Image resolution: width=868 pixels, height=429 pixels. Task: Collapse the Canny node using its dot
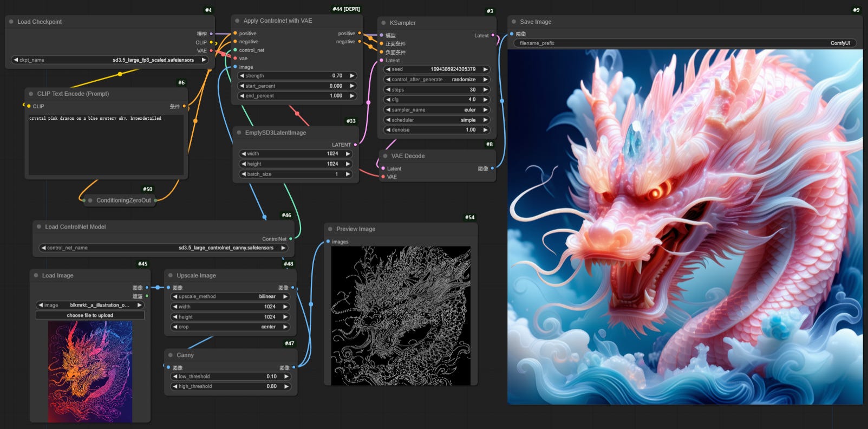click(170, 355)
